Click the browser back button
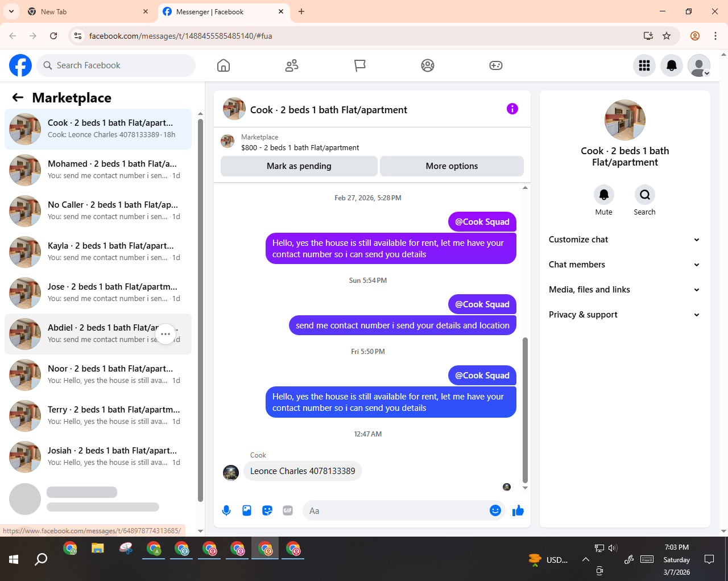The image size is (728, 581). (x=13, y=36)
